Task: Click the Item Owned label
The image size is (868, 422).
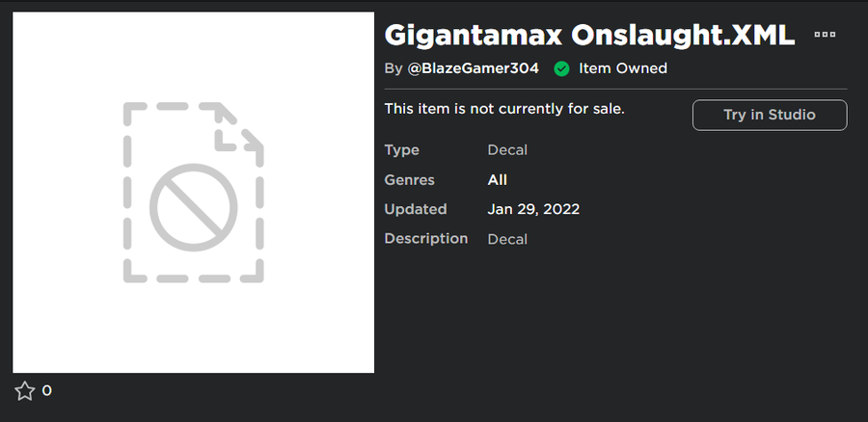Action: tap(623, 68)
